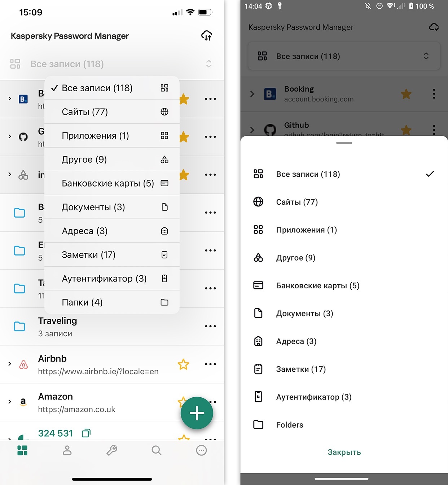Viewport: 448px width, 485px height.
Task: Tap the 'Закрыть' button
Action: click(344, 452)
